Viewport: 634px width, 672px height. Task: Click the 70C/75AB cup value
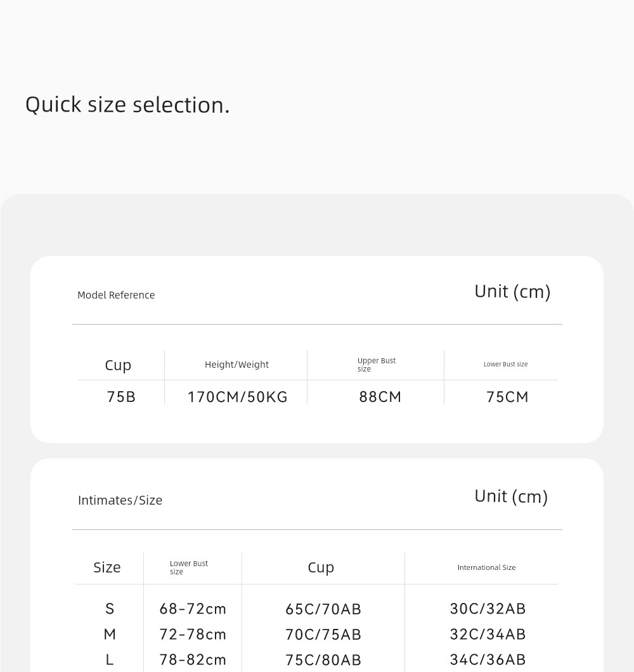(323, 635)
